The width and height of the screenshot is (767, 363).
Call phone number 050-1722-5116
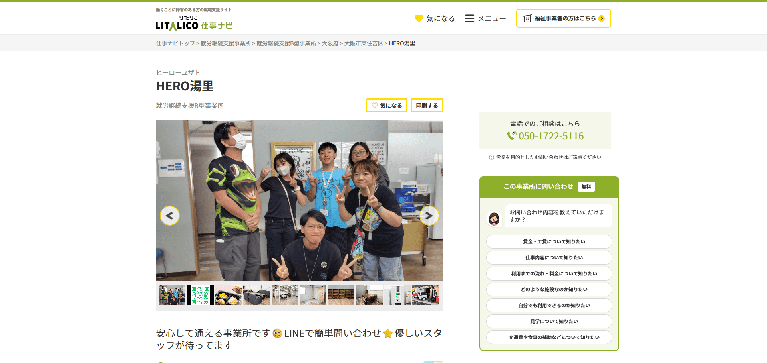coord(550,136)
